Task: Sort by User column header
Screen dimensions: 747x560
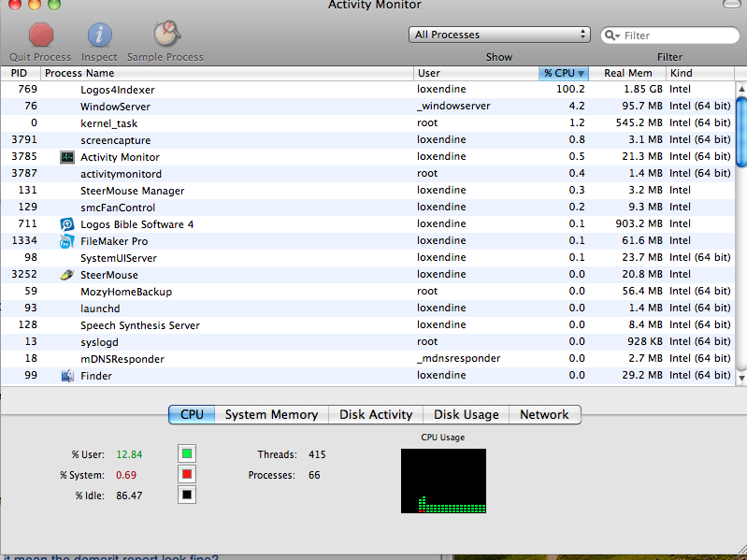Action: coord(477,73)
